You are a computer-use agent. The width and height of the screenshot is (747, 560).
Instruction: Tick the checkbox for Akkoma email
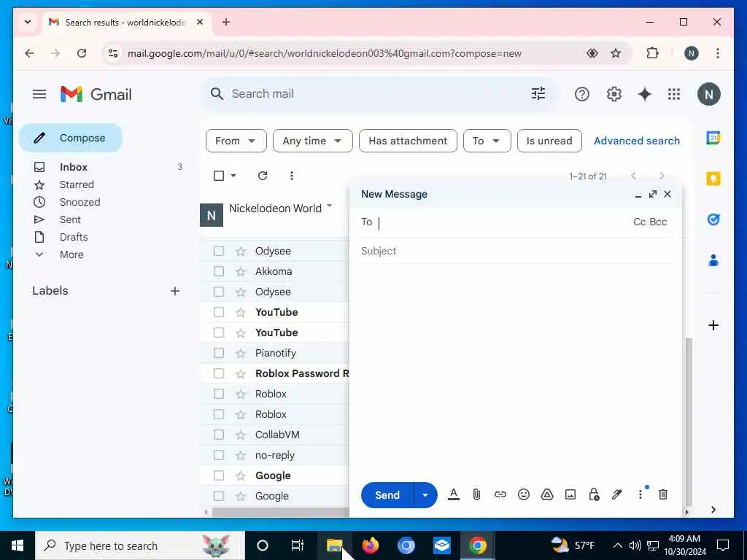[219, 271]
